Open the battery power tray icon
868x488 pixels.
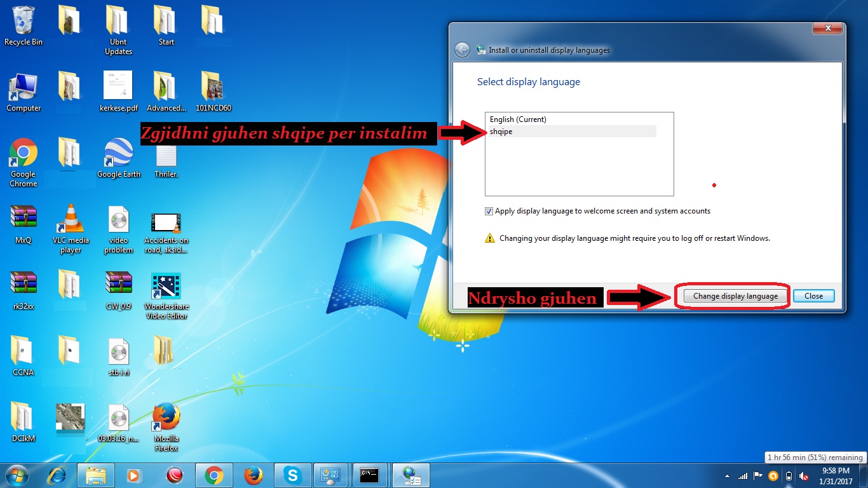[x=789, y=476]
